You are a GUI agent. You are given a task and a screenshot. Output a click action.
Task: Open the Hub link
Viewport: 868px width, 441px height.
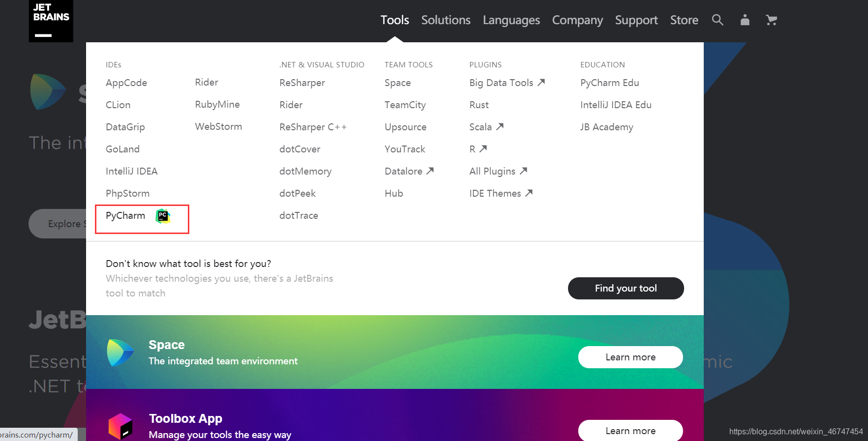[x=394, y=193]
